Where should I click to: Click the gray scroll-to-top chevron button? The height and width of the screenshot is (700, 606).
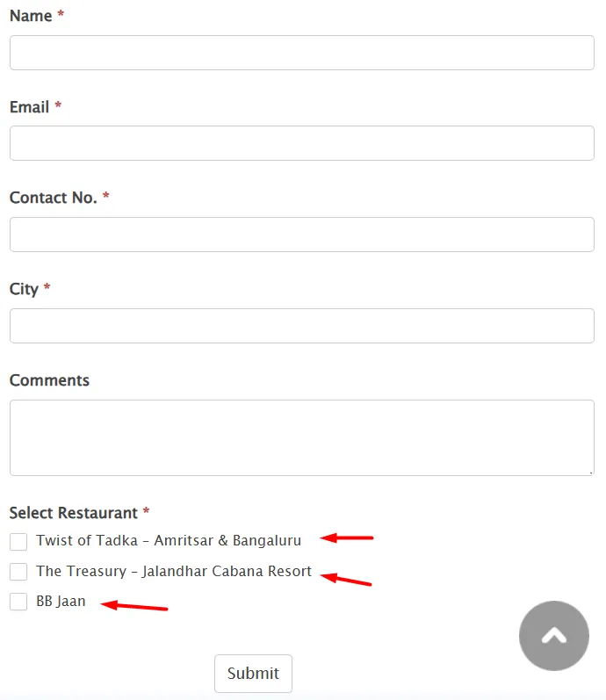(x=554, y=635)
